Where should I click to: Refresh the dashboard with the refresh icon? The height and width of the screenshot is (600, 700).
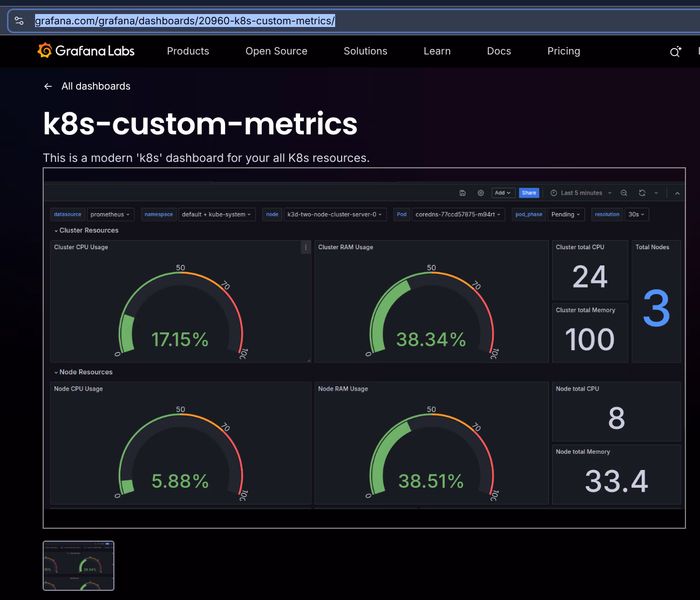coord(642,193)
